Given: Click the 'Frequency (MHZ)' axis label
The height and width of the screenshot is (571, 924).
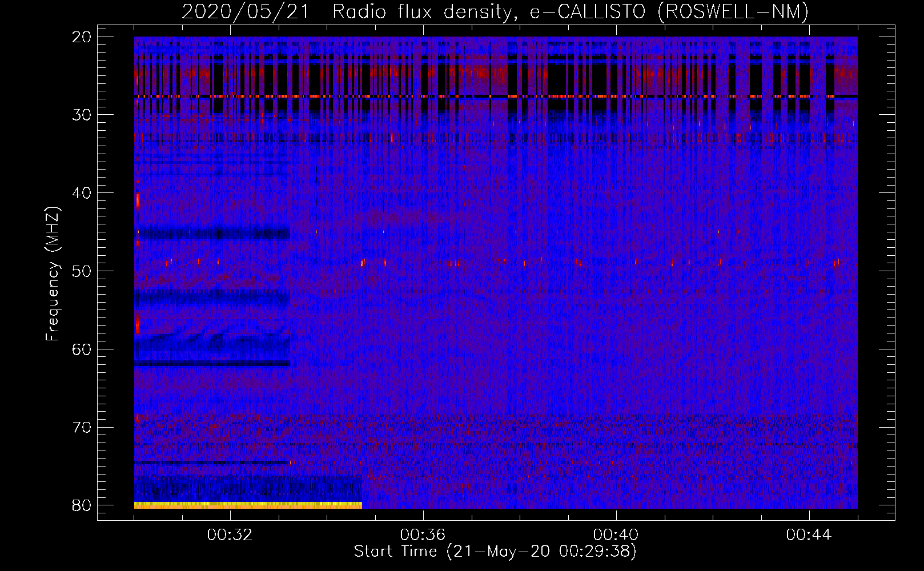Looking at the screenshot, I should point(53,274).
